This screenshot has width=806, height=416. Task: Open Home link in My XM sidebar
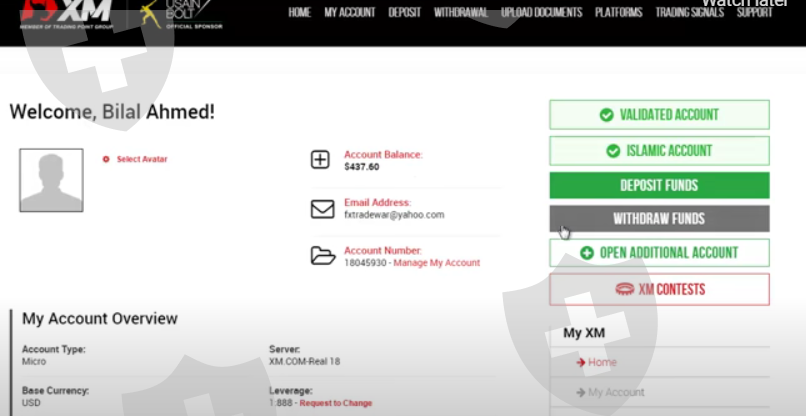point(602,363)
